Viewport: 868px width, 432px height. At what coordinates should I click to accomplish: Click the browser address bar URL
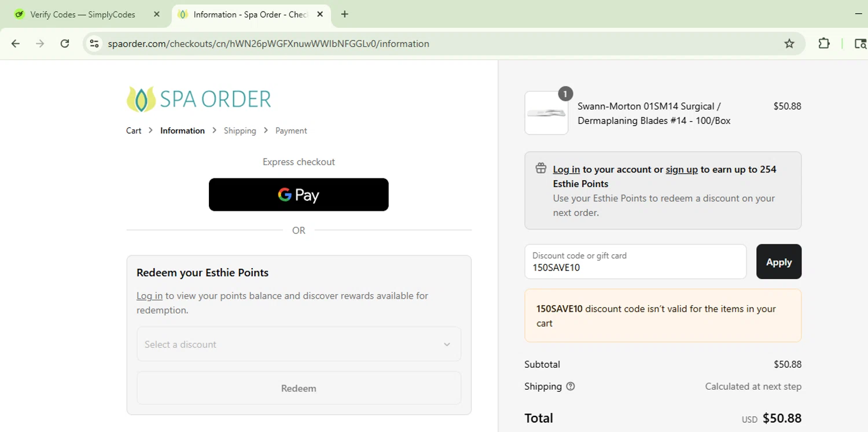269,43
